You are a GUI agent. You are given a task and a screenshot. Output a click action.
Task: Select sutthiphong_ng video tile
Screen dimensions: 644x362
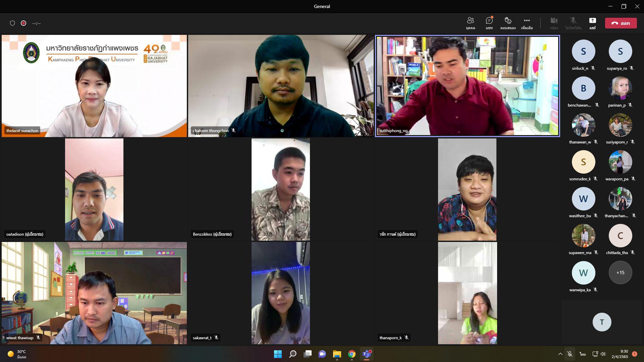[467, 86]
